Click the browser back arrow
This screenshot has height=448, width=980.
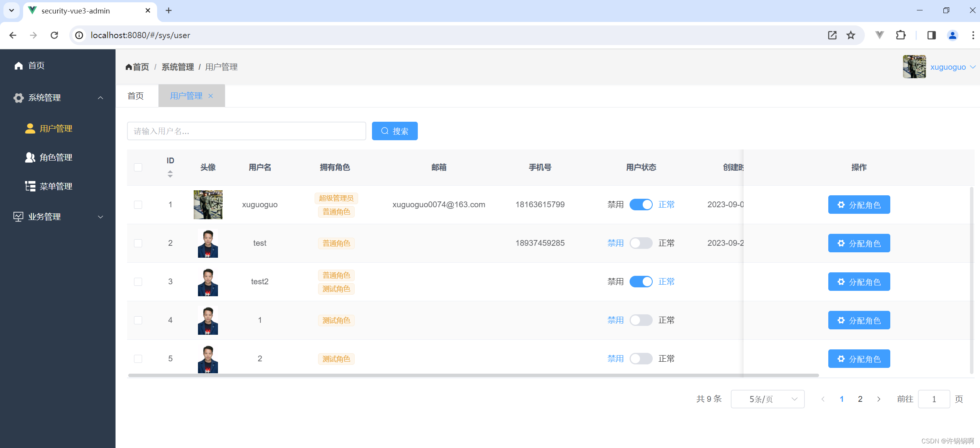point(13,35)
